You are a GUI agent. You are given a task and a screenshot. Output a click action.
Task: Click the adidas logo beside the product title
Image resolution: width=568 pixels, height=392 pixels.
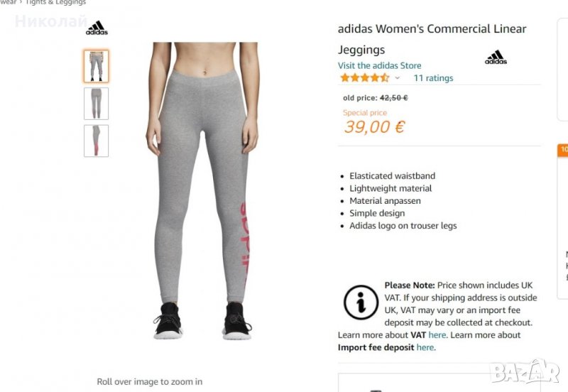click(496, 58)
